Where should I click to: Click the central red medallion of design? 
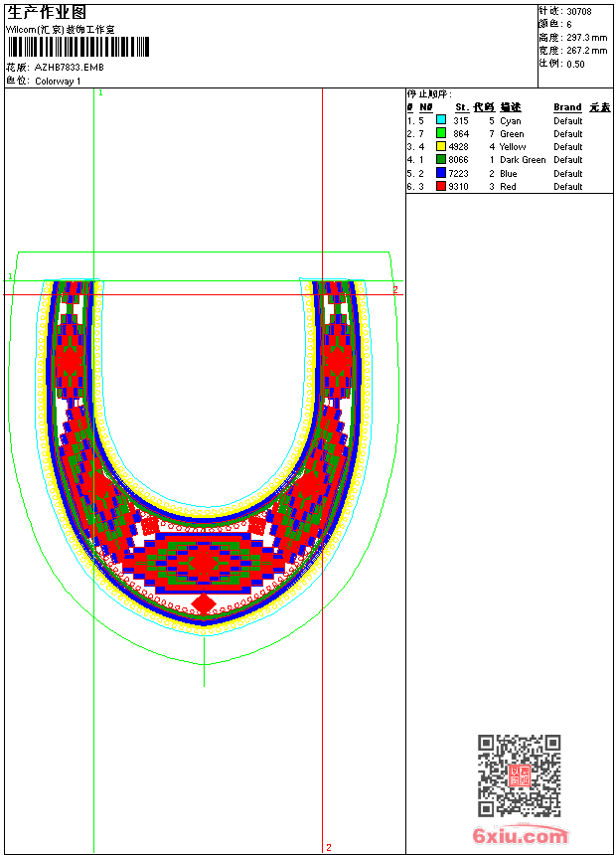click(x=204, y=564)
